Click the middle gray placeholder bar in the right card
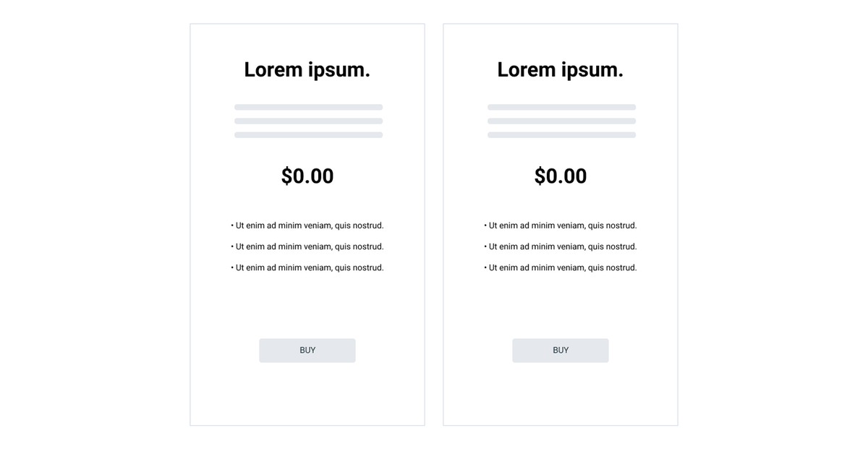Viewport: 868px width, 459px height. tap(561, 121)
